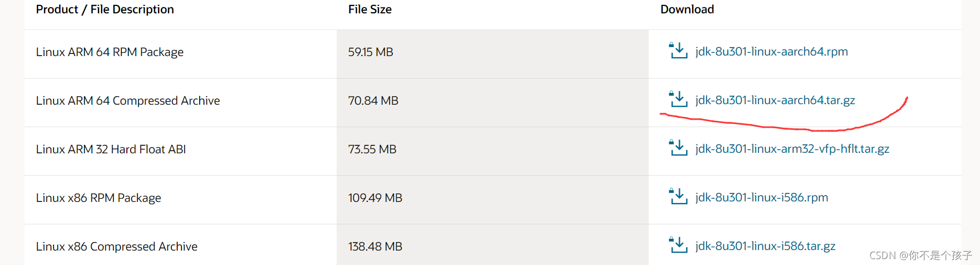Click the File Size column header
The width and height of the screenshot is (980, 265).
370,10
